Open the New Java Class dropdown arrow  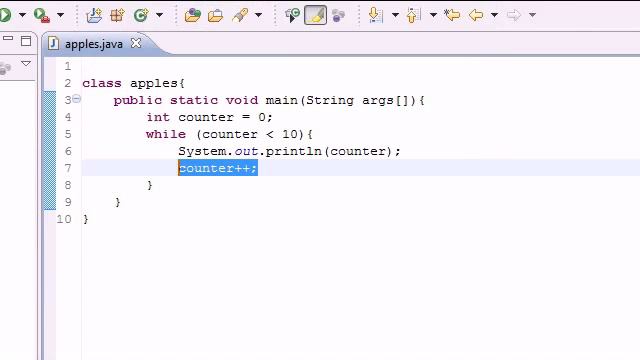[x=160, y=15]
